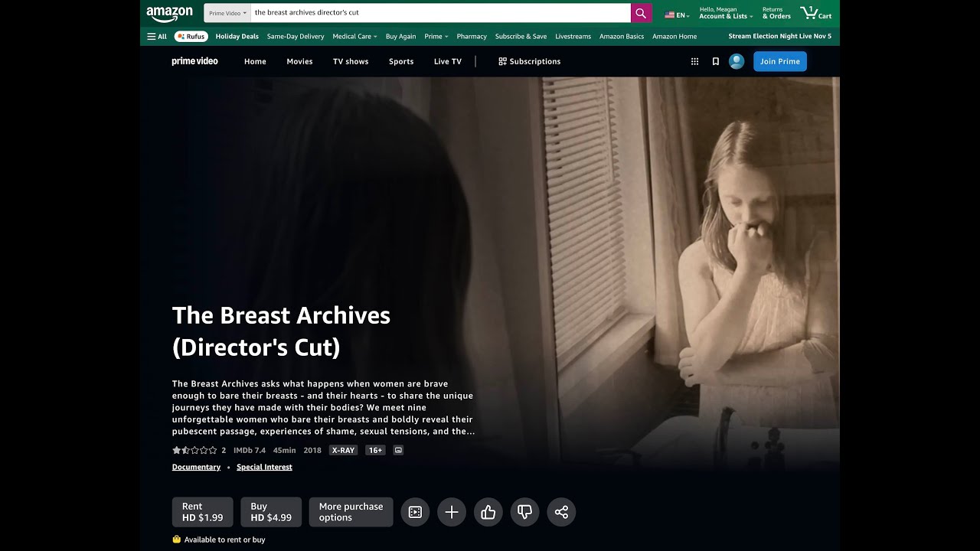Click Available to rent or buy text

pos(224,540)
